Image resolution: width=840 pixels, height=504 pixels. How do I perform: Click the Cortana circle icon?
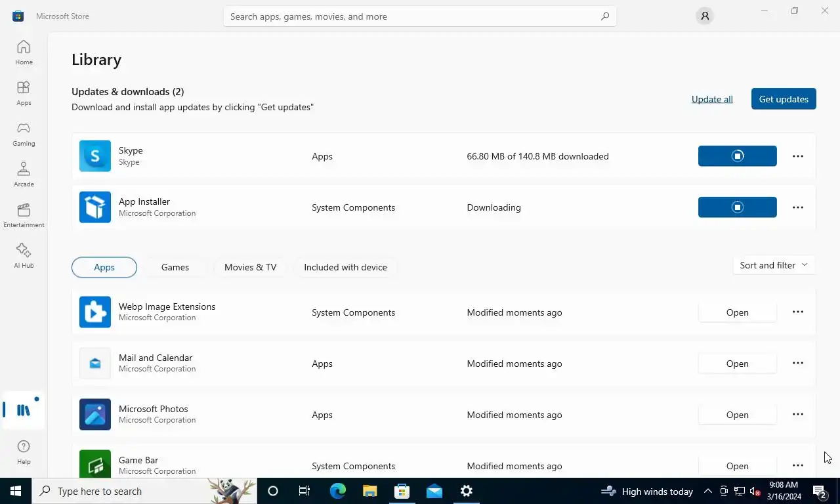point(273,491)
